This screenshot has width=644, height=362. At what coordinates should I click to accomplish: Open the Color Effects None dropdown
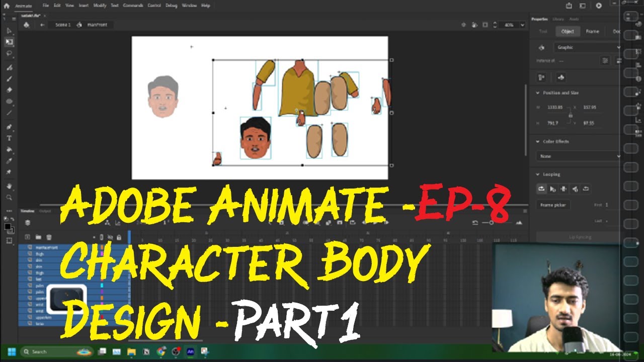[579, 156]
